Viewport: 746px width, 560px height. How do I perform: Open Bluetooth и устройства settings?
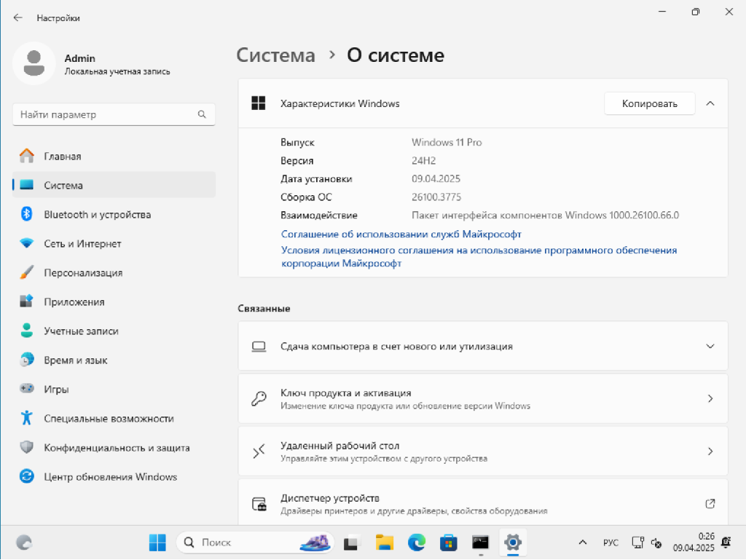click(x=114, y=214)
